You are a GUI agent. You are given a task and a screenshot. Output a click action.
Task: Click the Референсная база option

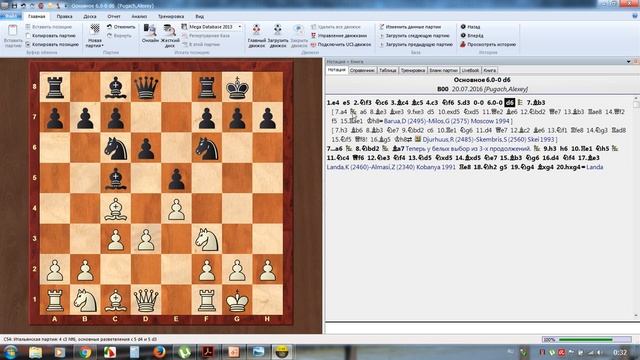click(x=206, y=36)
